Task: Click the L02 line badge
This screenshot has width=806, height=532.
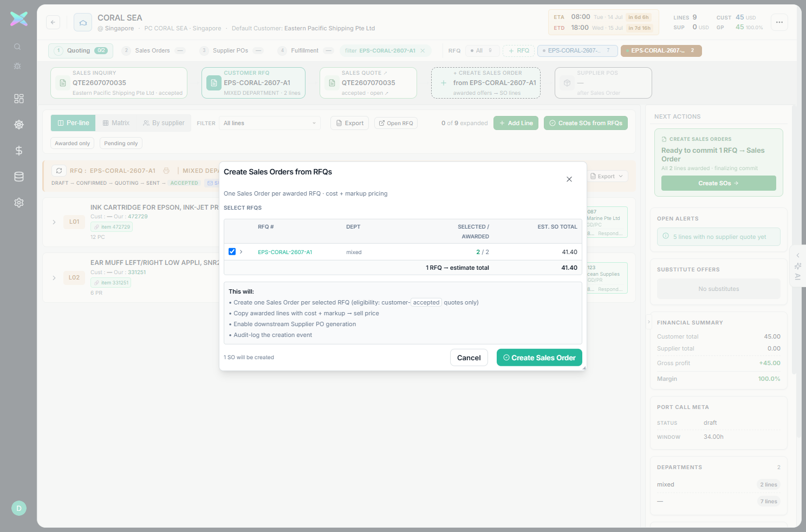Action: pyautogui.click(x=74, y=278)
